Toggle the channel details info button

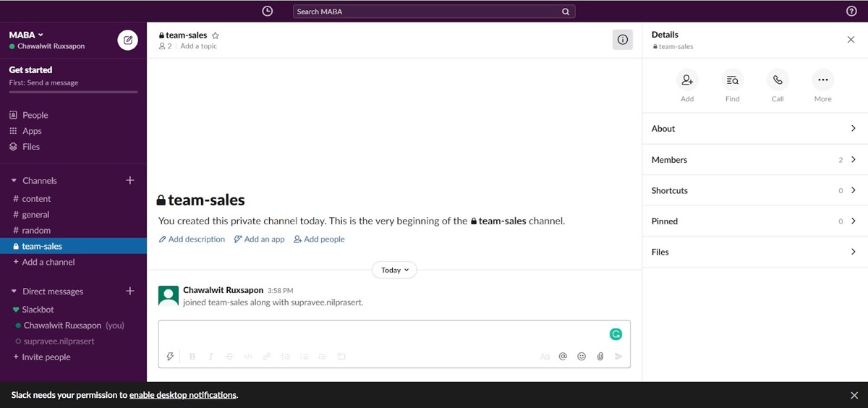click(623, 40)
